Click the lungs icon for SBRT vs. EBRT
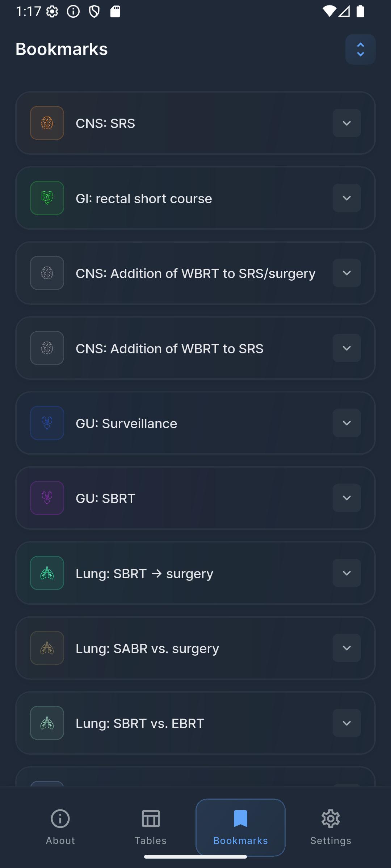Screen dimensions: 391x868 47,723
